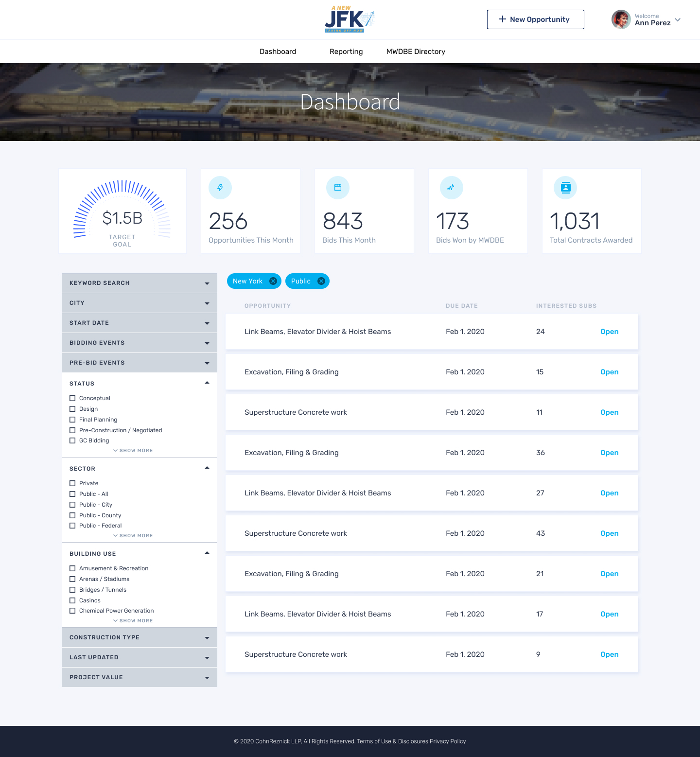Expand the Last Updated filter
Viewport: 700px width, 757px height.
point(140,657)
